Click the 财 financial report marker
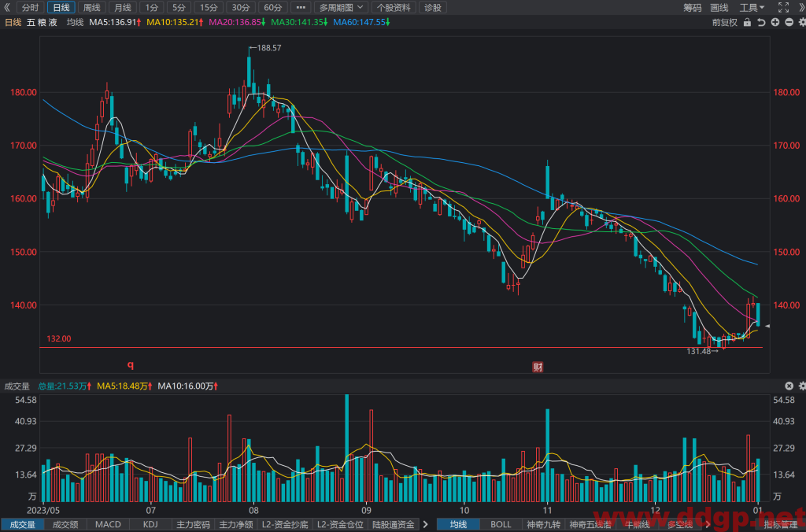 538,367
